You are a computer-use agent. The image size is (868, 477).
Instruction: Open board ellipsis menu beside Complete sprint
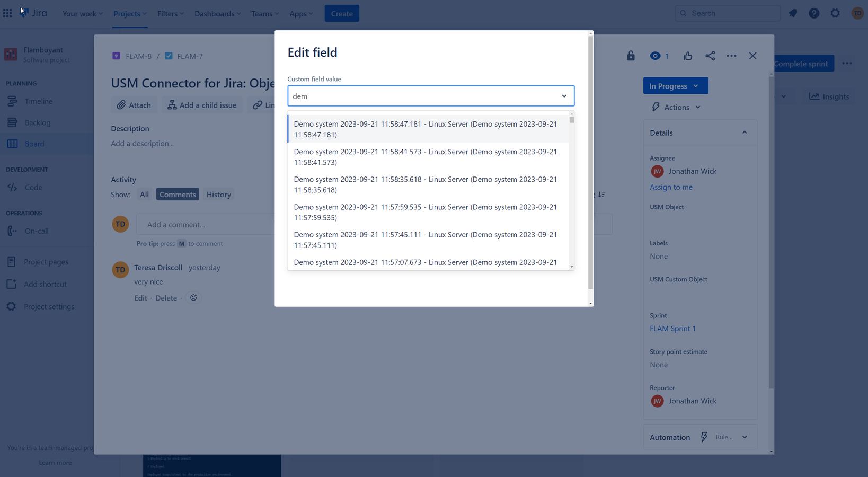pos(847,64)
